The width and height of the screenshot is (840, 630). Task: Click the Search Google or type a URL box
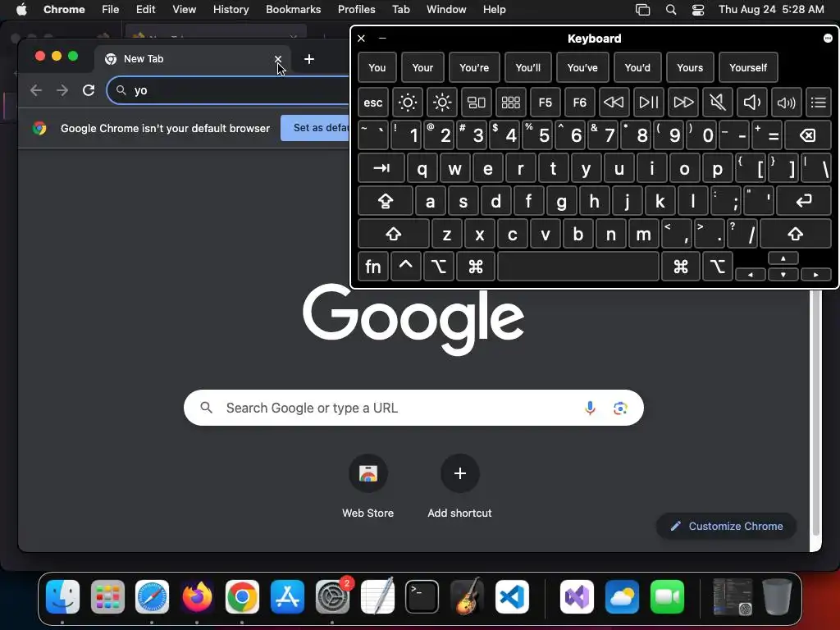pyautogui.click(x=413, y=409)
